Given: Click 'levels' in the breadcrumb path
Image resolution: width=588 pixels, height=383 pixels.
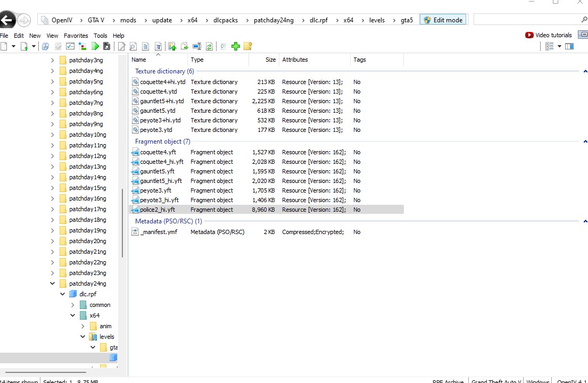Looking at the screenshot, I should click(377, 20).
